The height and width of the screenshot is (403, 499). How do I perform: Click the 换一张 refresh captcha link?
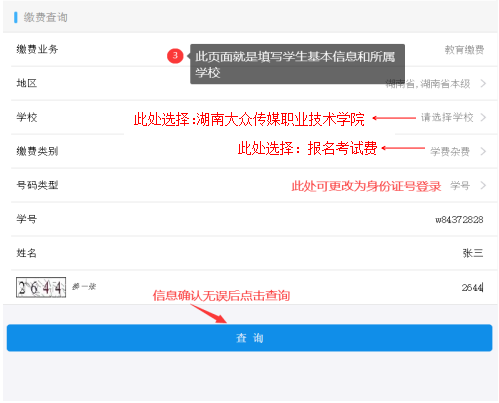(84, 287)
